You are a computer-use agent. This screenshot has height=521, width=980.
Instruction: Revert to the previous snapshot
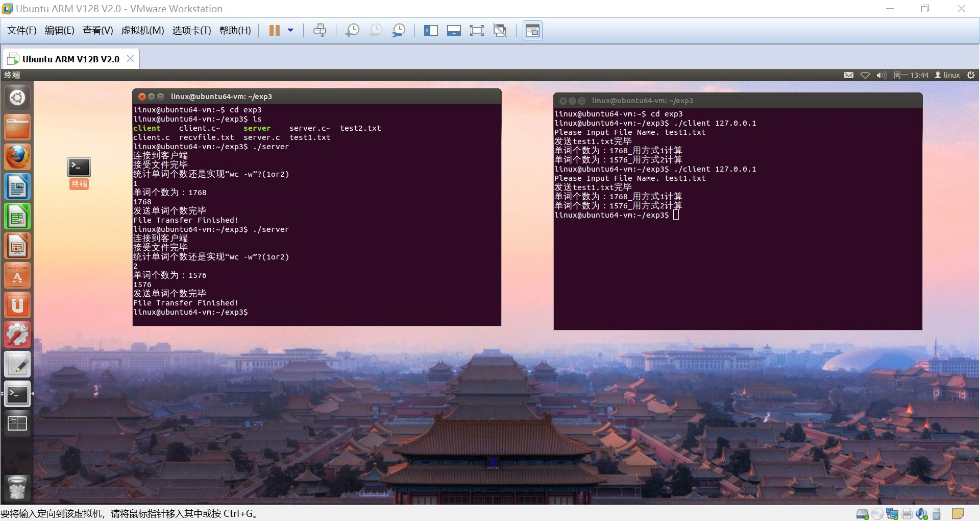tap(376, 31)
